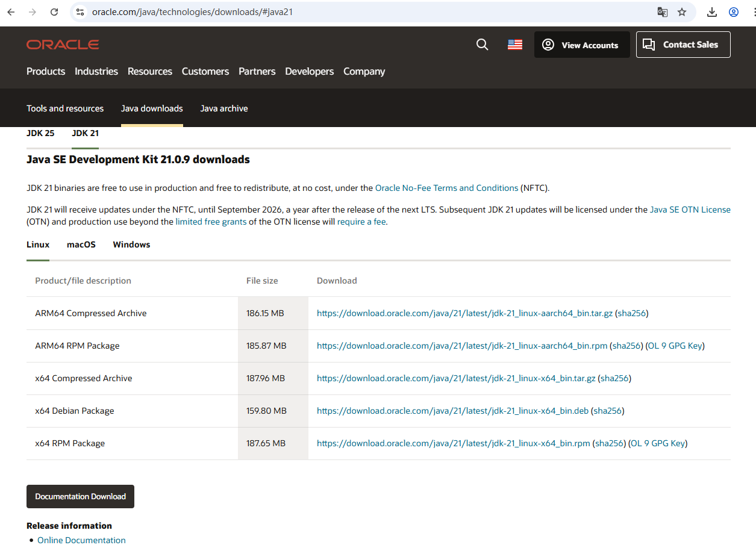The height and width of the screenshot is (548, 756).
Task: Reload the page with refresh icon
Action: (54, 12)
